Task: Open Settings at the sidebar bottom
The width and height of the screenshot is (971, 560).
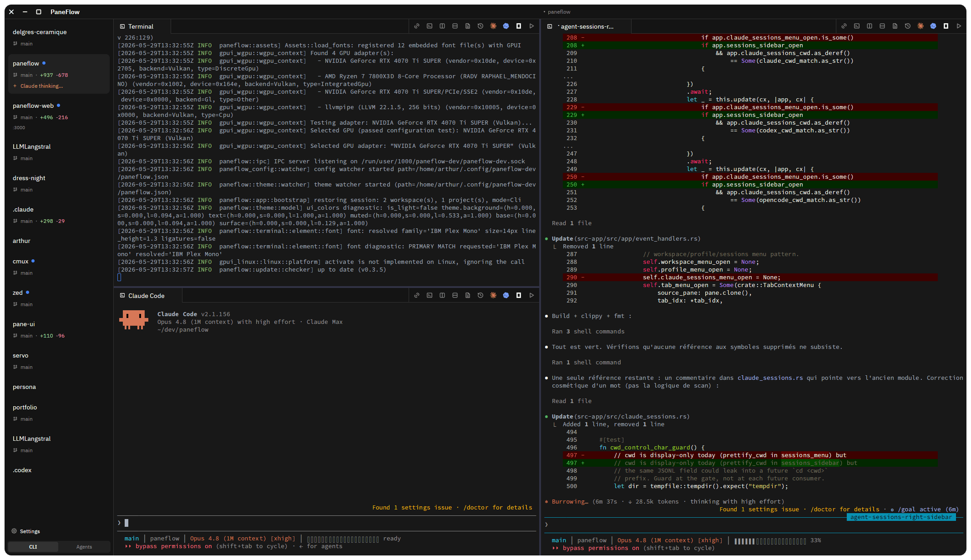Action: click(25, 531)
